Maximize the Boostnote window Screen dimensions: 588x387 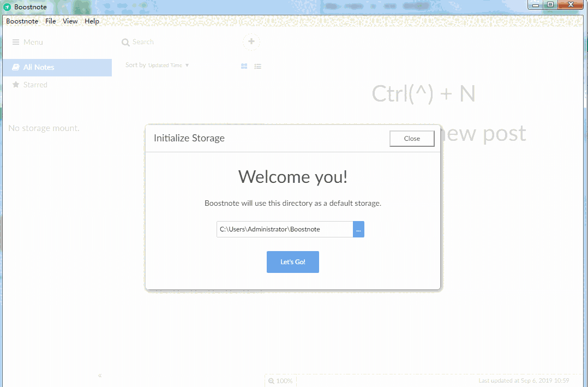(550, 4)
